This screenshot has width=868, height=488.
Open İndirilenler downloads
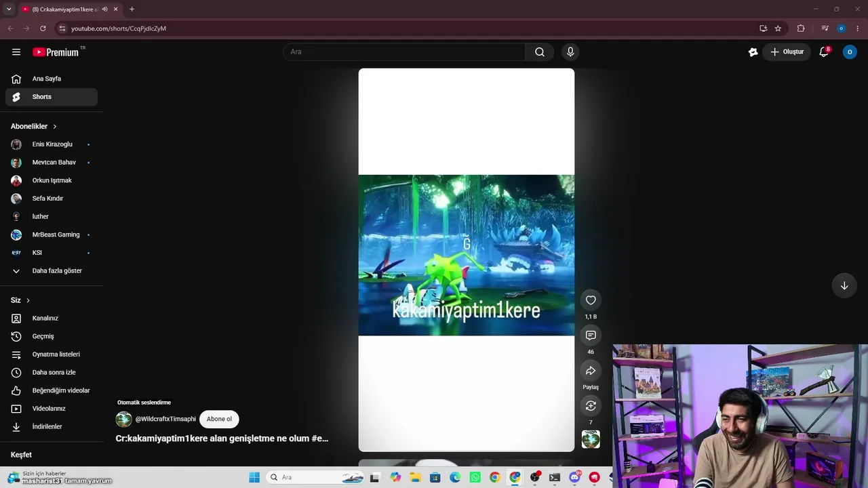52,426
